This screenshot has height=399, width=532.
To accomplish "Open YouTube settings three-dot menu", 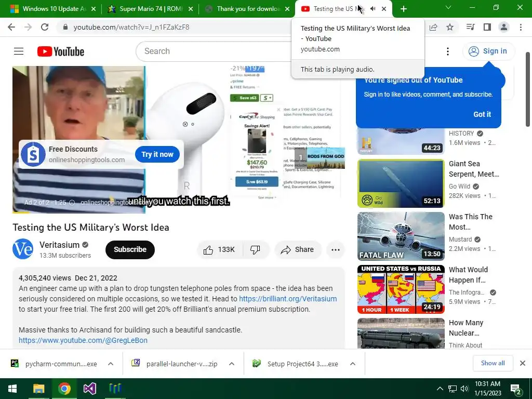I will click(447, 51).
